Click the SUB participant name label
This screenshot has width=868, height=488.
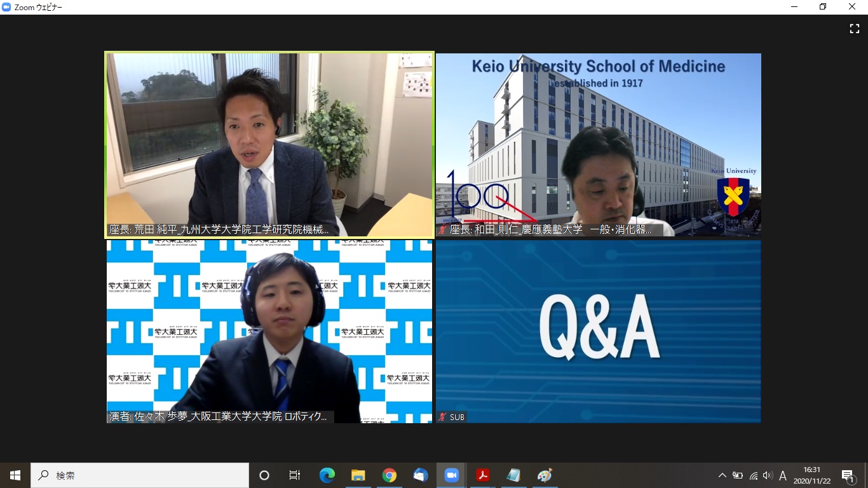(x=457, y=417)
